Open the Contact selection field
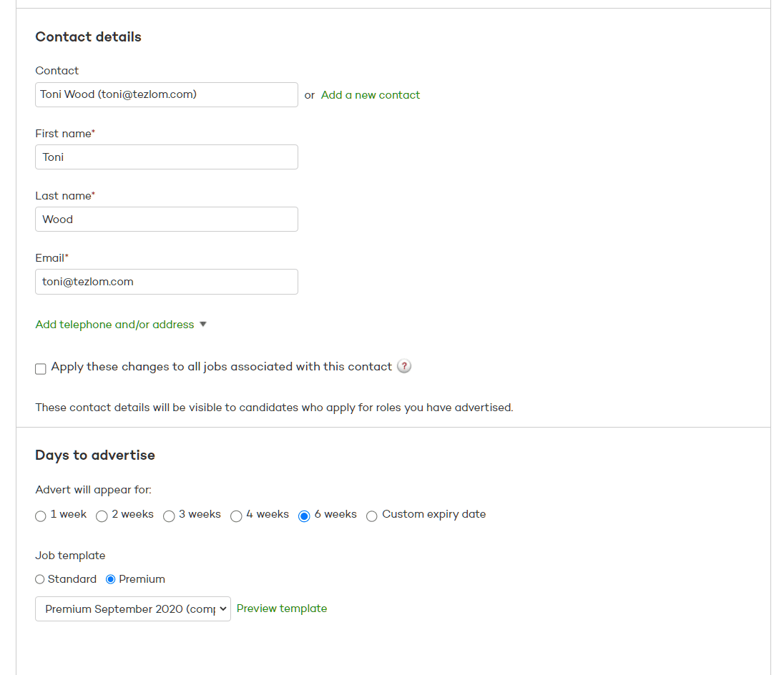 tap(166, 95)
